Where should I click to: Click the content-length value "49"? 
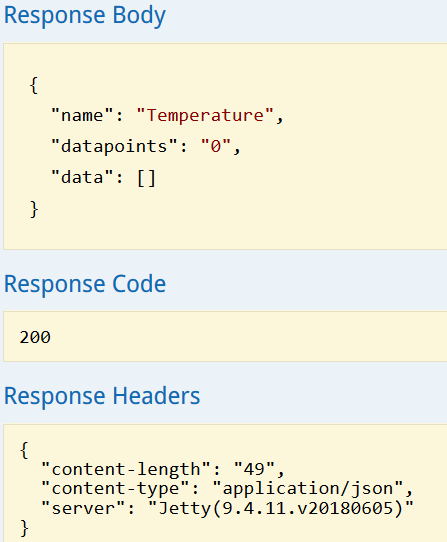tap(254, 469)
